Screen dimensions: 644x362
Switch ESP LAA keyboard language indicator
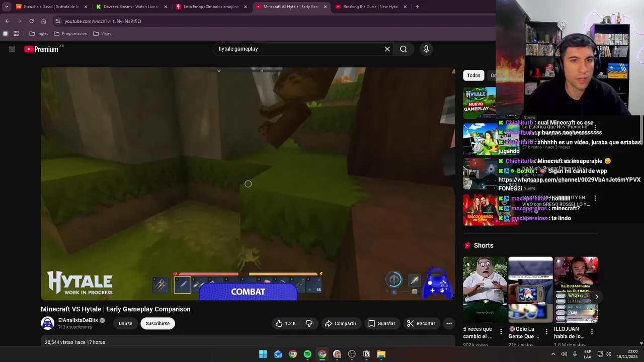click(587, 354)
